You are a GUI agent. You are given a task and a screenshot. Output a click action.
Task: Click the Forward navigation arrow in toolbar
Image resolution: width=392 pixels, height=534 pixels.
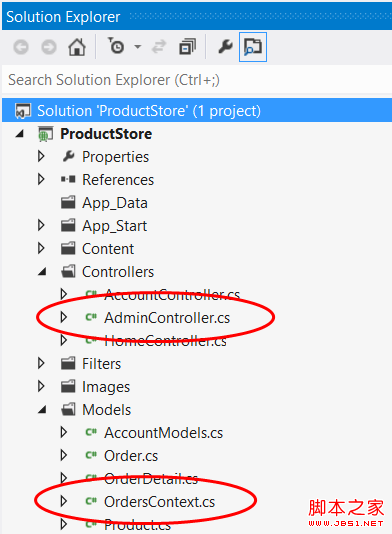tap(49, 47)
